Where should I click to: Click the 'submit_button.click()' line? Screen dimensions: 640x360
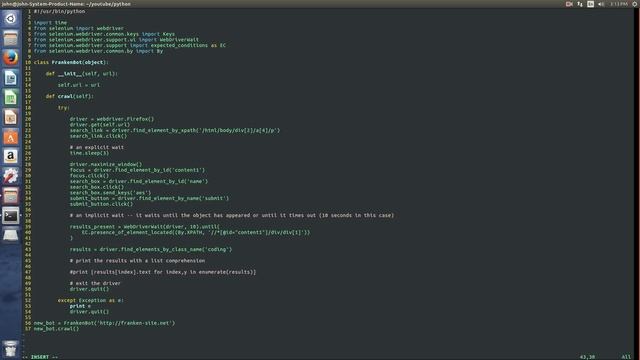point(101,204)
